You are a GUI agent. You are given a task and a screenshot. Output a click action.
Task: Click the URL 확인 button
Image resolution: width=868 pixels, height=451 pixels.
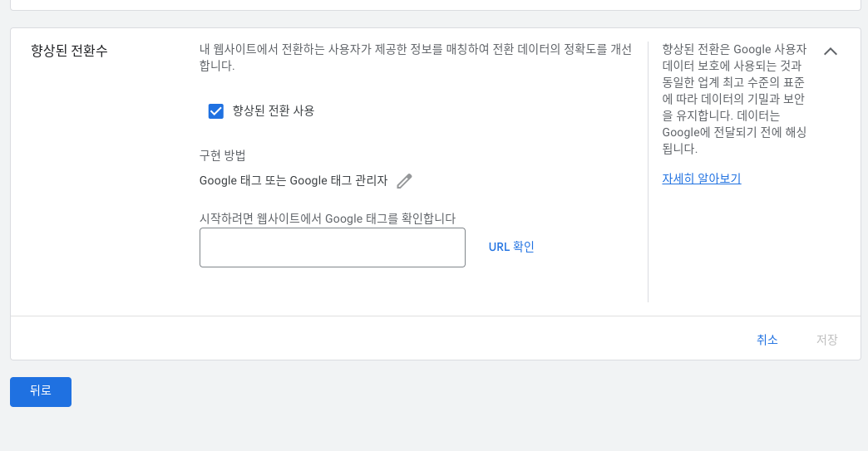tap(511, 247)
